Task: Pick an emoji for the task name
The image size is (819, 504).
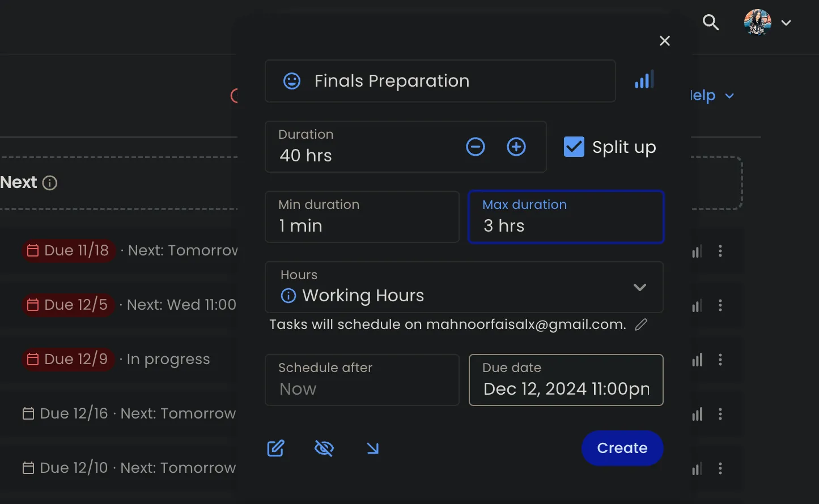Action: click(292, 81)
